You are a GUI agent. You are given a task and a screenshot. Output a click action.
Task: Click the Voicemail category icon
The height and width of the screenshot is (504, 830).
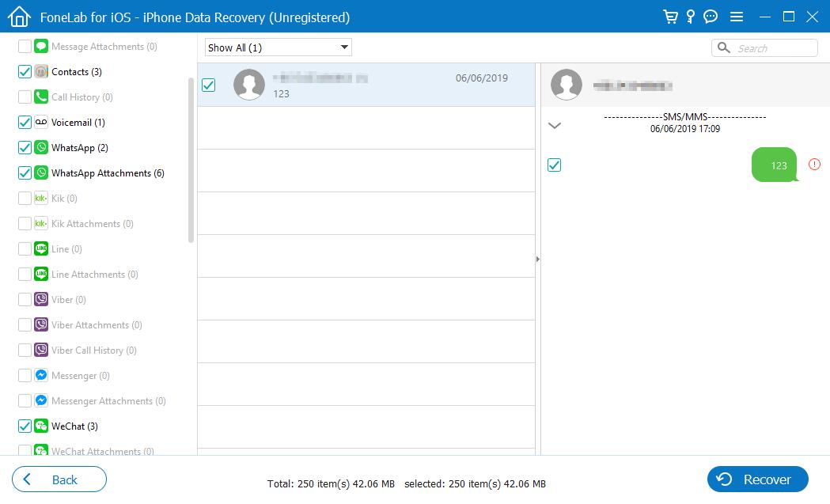click(41, 123)
